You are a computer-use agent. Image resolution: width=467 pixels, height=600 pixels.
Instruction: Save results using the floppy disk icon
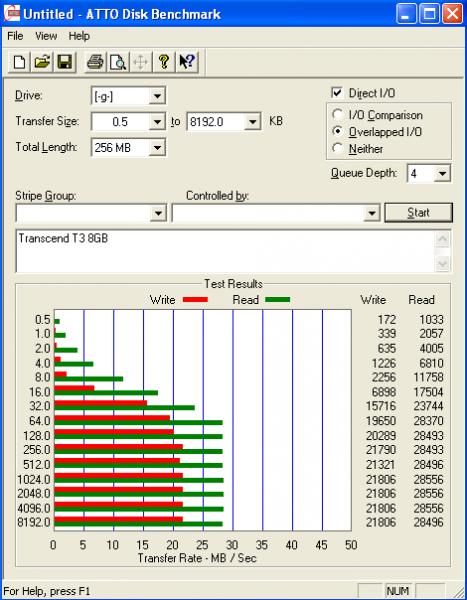coord(65,62)
